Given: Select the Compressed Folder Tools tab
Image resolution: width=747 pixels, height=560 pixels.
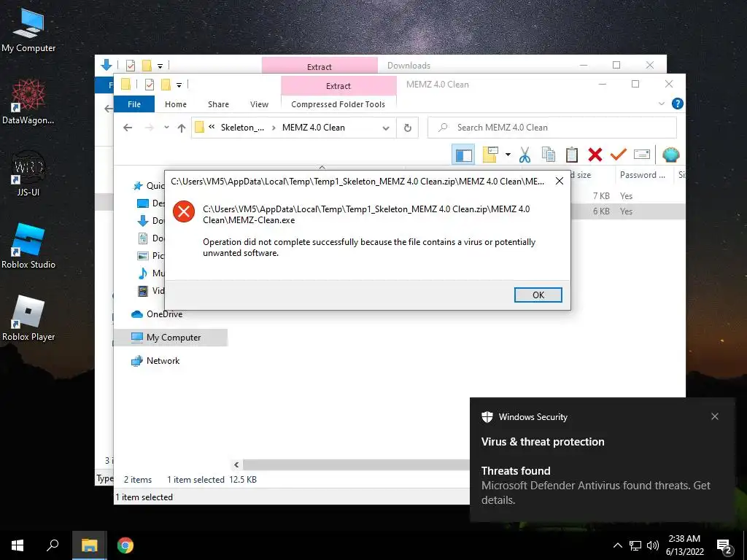Looking at the screenshot, I should [x=338, y=104].
